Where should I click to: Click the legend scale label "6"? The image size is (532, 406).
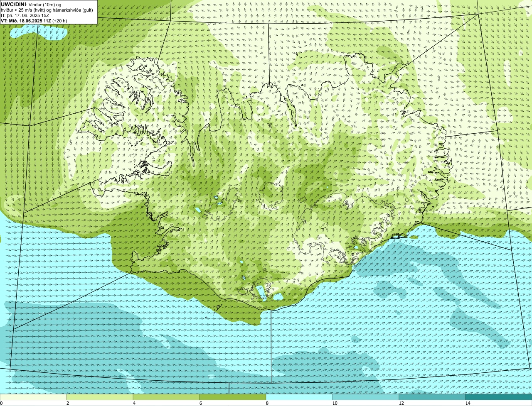pos(200,403)
